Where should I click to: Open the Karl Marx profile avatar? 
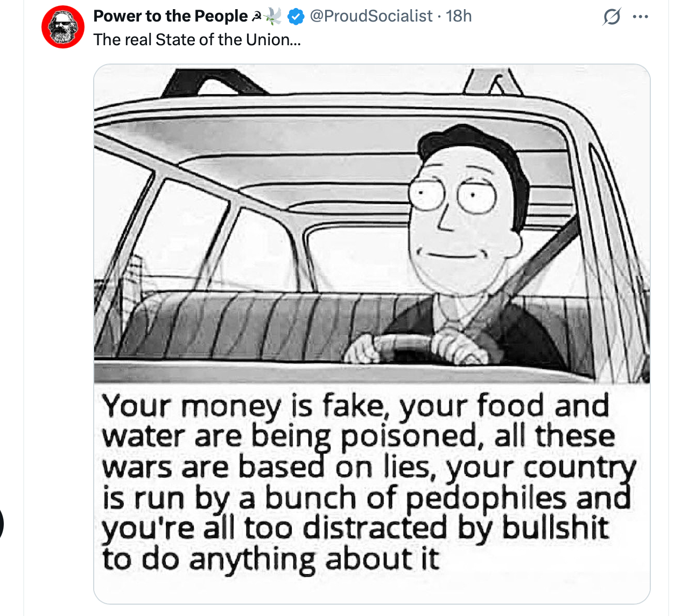click(x=63, y=27)
